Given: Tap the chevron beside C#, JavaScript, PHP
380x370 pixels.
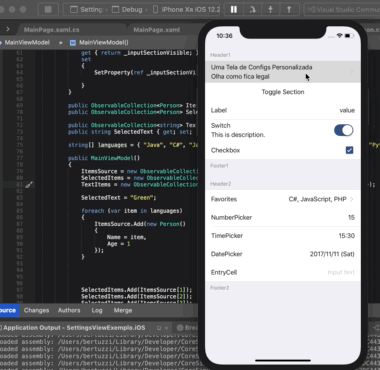Looking at the screenshot, I should point(352,199).
